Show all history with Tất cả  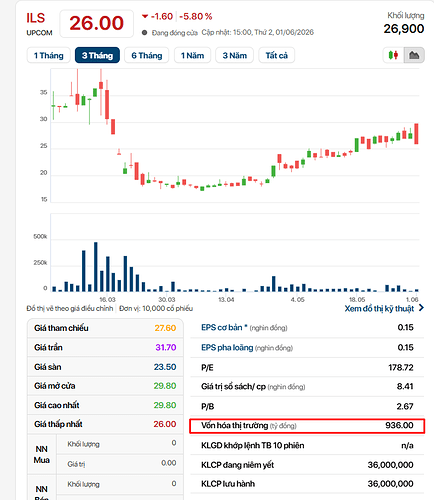point(276,55)
